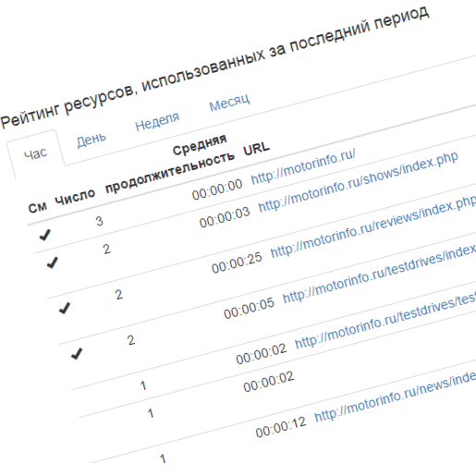Switch to the Час tab
Screen dimensions: 476x476
pyautogui.click(x=35, y=153)
